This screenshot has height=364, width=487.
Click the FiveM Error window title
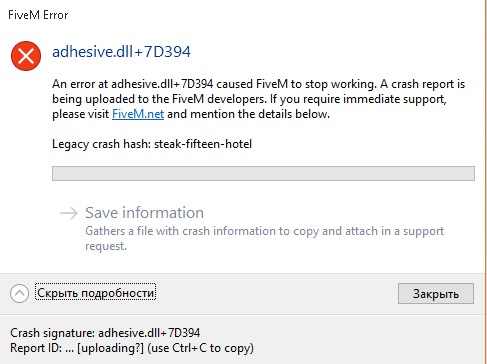click(38, 15)
